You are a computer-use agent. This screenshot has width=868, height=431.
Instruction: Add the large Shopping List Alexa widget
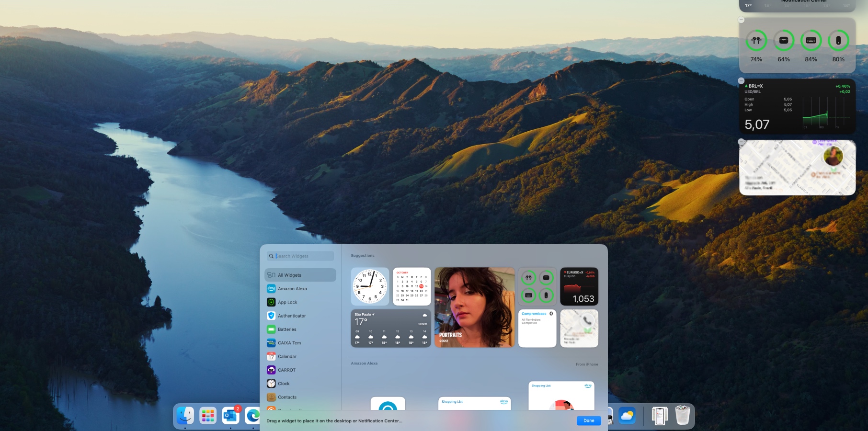561,396
